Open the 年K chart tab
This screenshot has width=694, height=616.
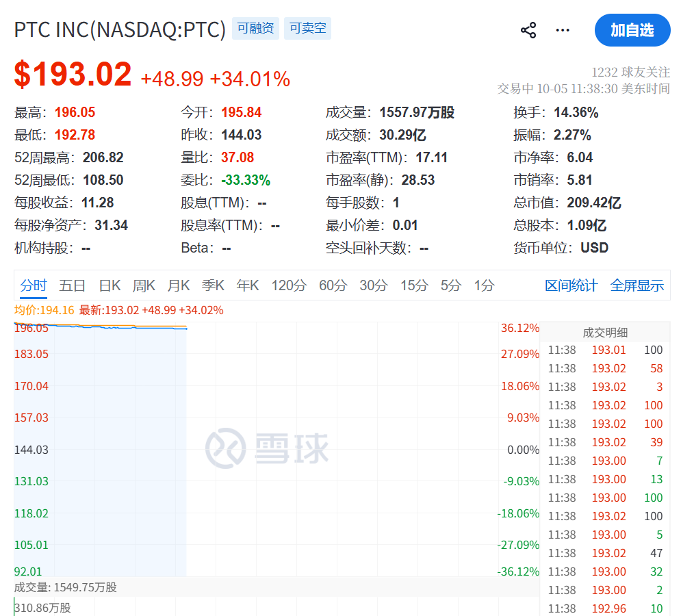pos(247,285)
